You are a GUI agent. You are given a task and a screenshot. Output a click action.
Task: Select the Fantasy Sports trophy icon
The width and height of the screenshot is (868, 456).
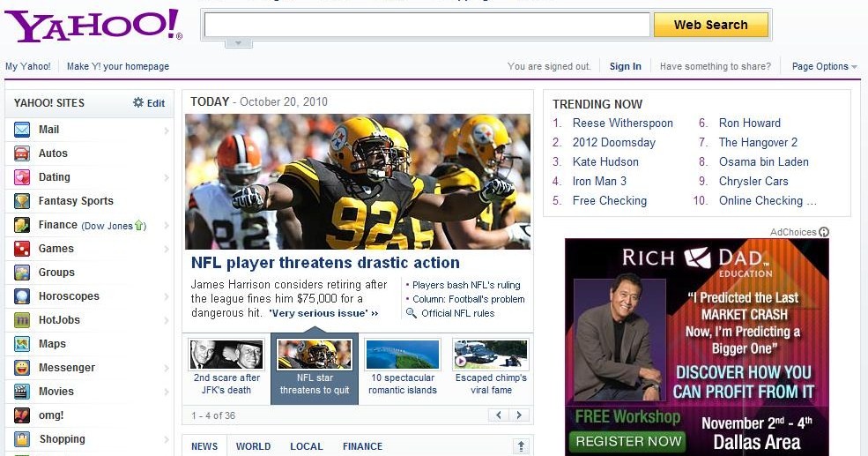coord(22,201)
